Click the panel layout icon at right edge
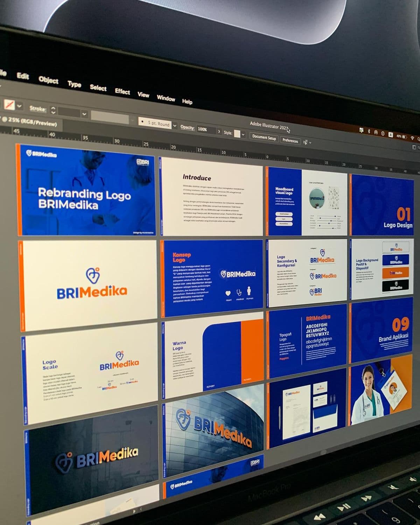Screen dimensions: 420x525 (414, 148)
